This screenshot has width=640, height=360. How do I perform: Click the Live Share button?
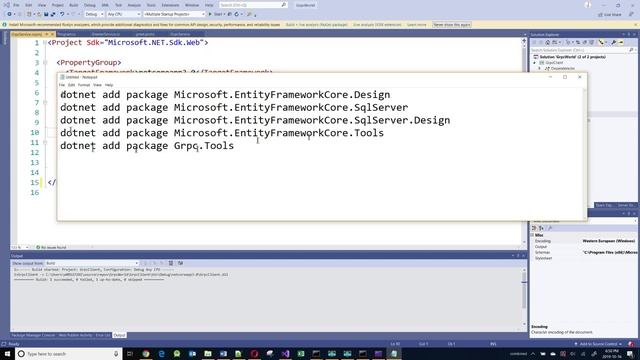(x=610, y=14)
